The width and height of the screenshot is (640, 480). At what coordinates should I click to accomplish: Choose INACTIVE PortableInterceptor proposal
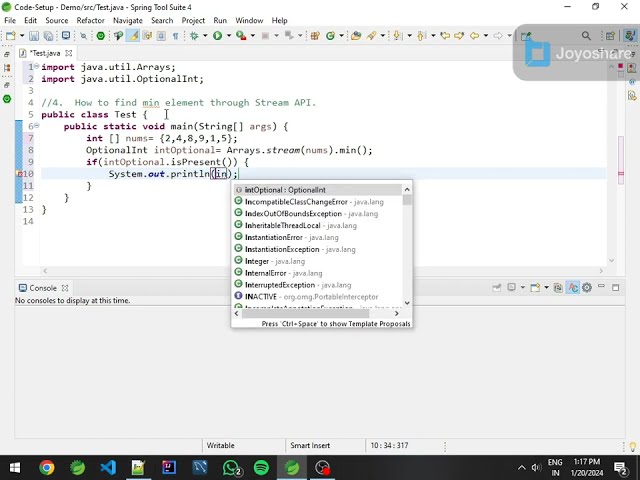[x=317, y=296]
